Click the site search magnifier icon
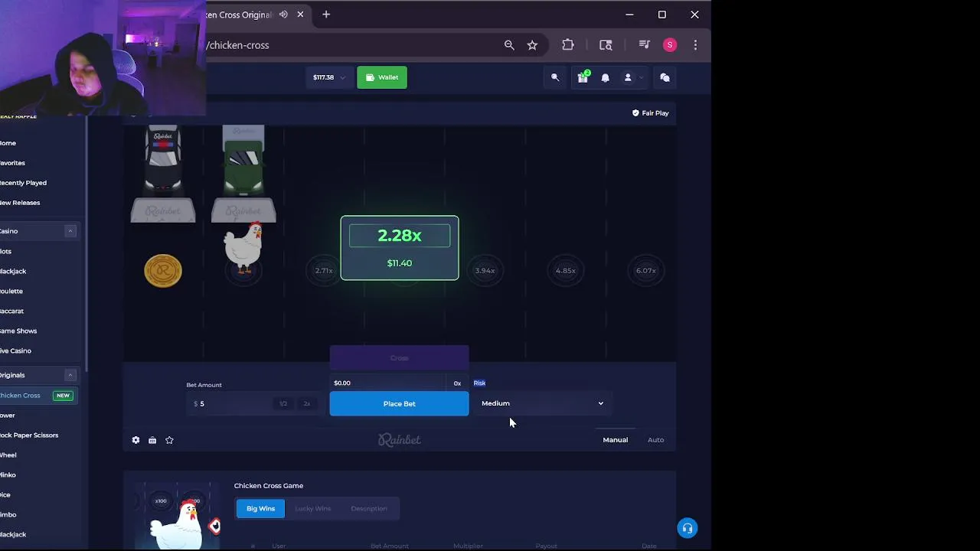 pyautogui.click(x=555, y=77)
